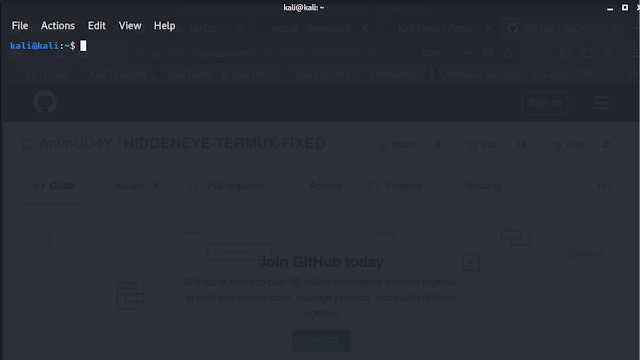640x360 pixels.
Task: Click the GitHub octocat logo
Action: point(45,102)
